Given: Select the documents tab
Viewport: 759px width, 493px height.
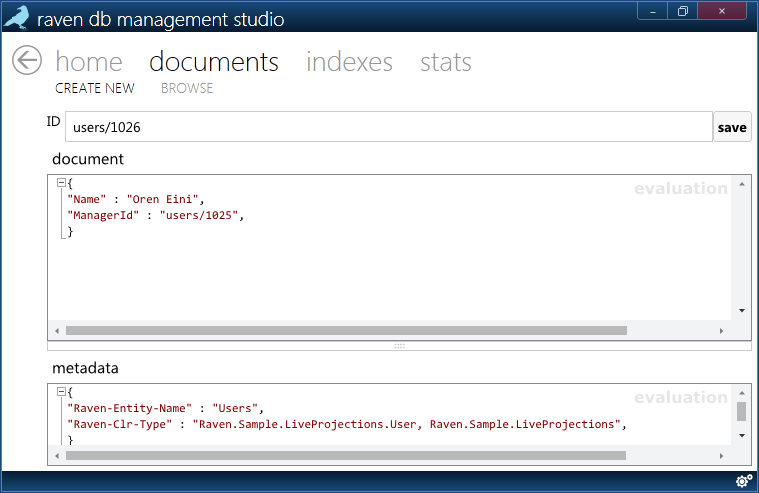Looking at the screenshot, I should click(x=214, y=62).
